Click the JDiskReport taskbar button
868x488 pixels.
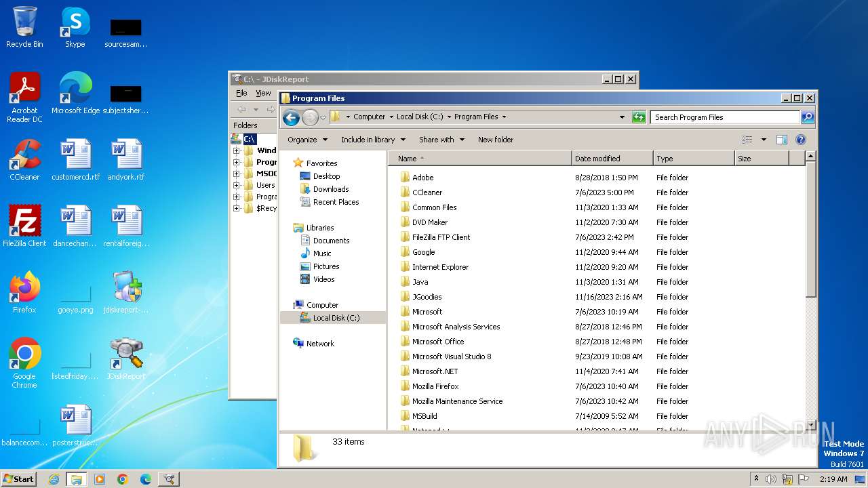(168, 479)
